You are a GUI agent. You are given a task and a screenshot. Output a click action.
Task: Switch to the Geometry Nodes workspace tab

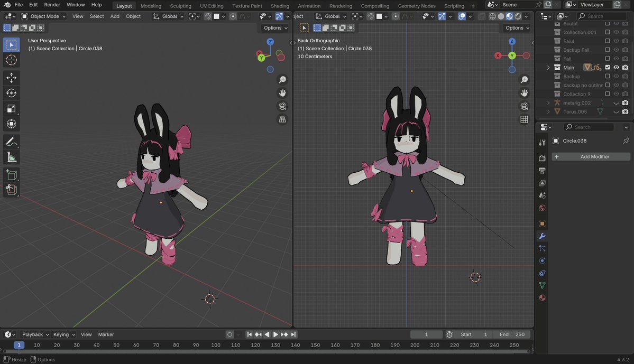(417, 6)
